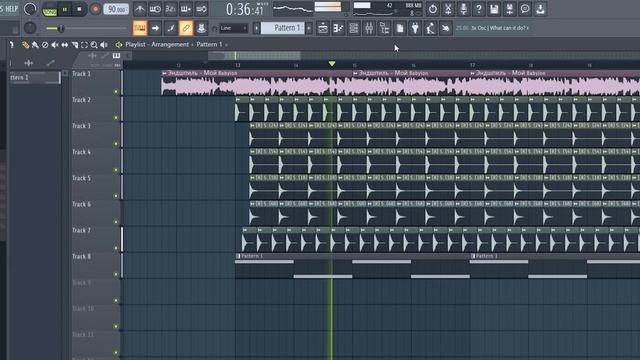Screen dimensions: 640x360
Task: Open the browser view icon
Action: (384, 28)
